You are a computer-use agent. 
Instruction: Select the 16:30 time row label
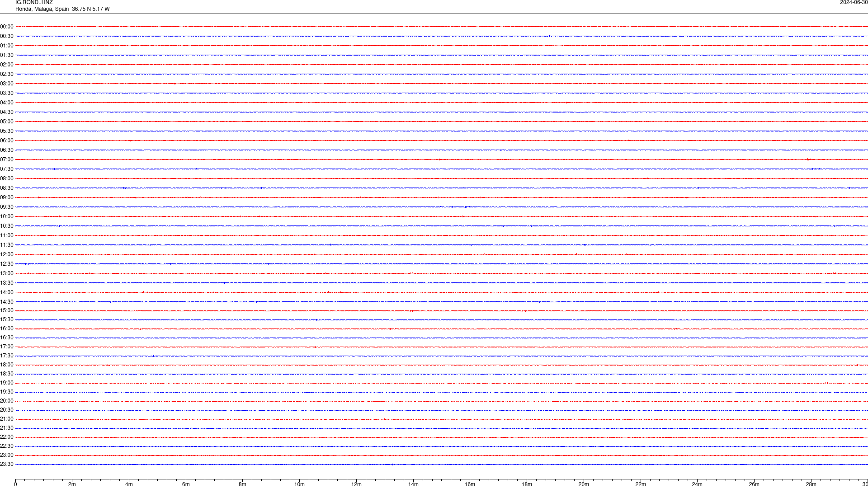pos(7,338)
